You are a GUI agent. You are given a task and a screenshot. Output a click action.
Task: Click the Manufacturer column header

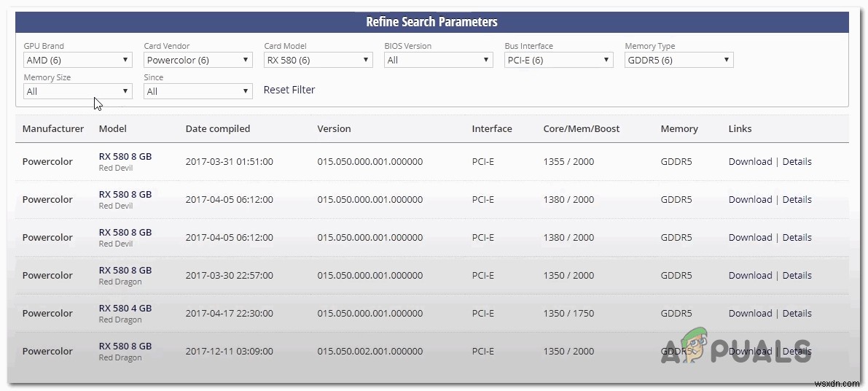pyautogui.click(x=53, y=128)
